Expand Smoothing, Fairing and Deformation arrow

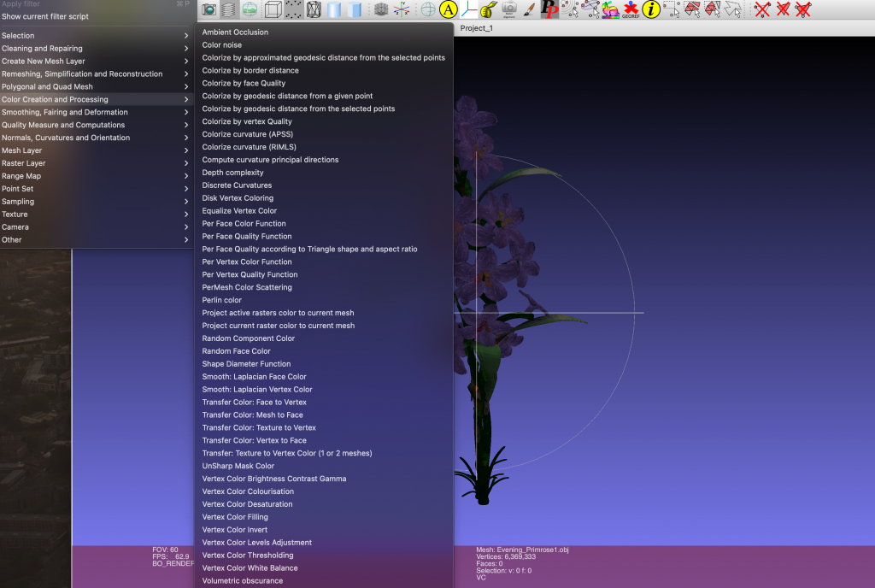[186, 112]
